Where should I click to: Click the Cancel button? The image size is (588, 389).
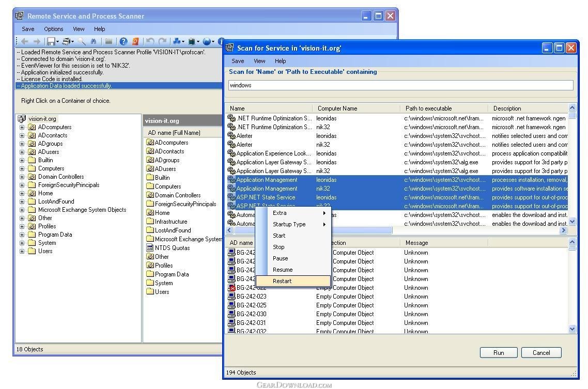coord(541,353)
